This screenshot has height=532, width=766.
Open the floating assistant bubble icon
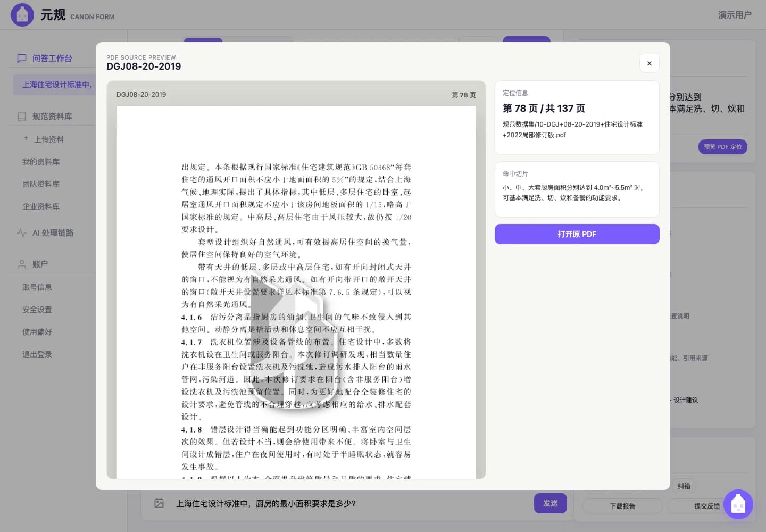pyautogui.click(x=738, y=504)
